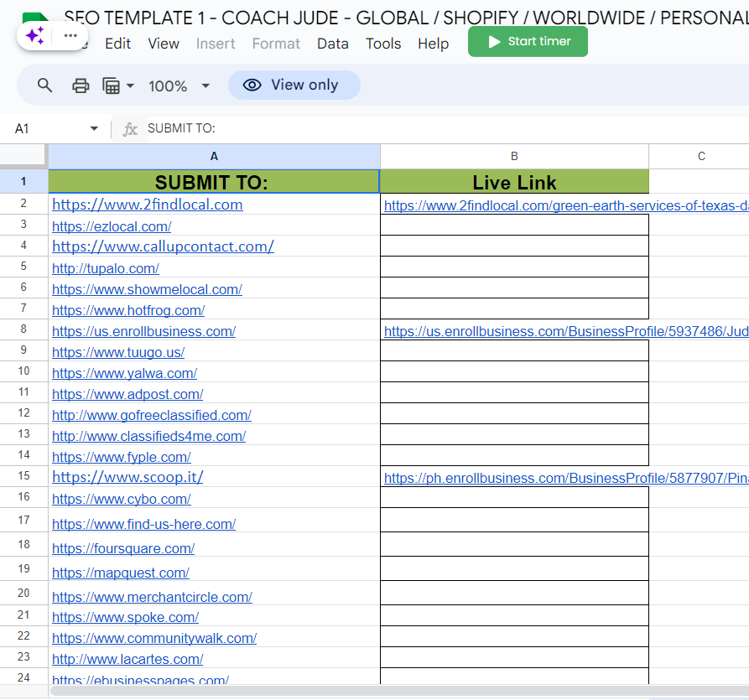Click the eye icon in View only

[252, 85]
